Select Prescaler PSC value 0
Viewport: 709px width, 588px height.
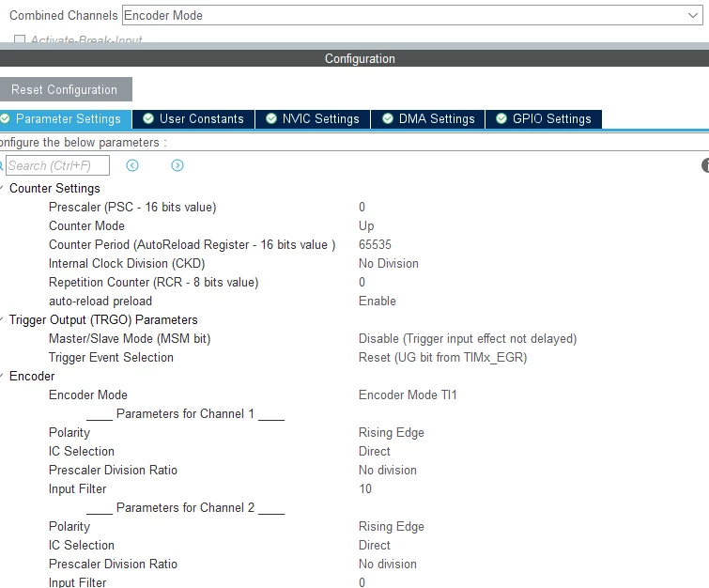362,208
